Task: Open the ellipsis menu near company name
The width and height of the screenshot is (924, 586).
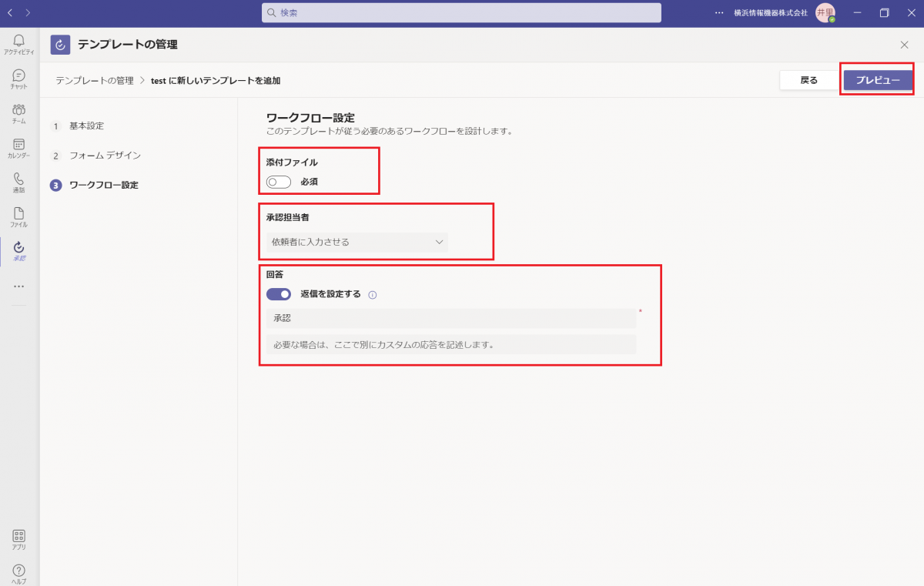Action: (718, 12)
